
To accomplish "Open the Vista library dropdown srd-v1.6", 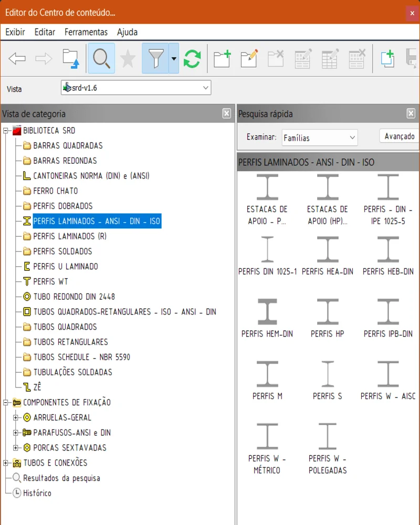I will tap(136, 88).
